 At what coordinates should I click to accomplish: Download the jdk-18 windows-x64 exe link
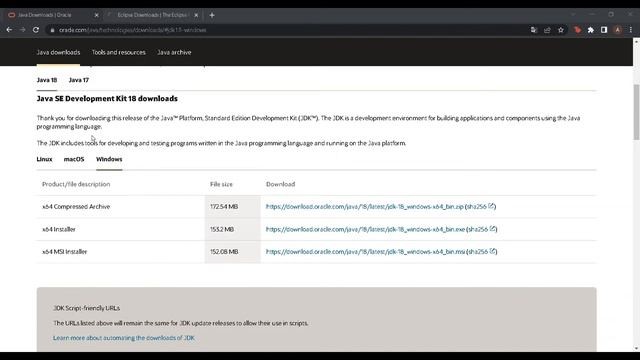[365, 229]
